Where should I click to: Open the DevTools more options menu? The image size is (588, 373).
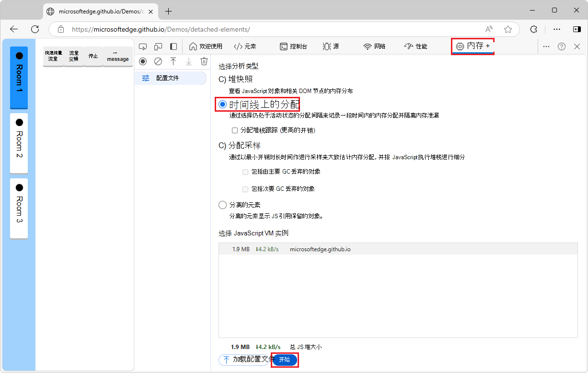click(x=546, y=47)
